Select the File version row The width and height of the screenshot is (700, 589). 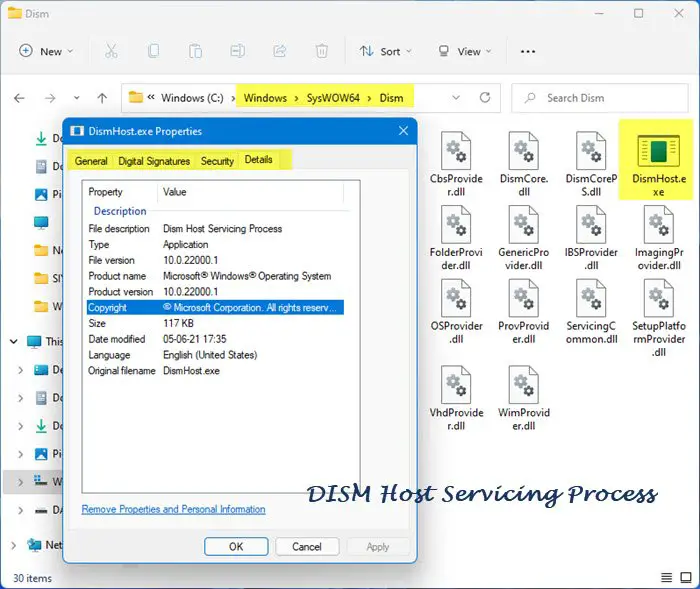point(215,260)
